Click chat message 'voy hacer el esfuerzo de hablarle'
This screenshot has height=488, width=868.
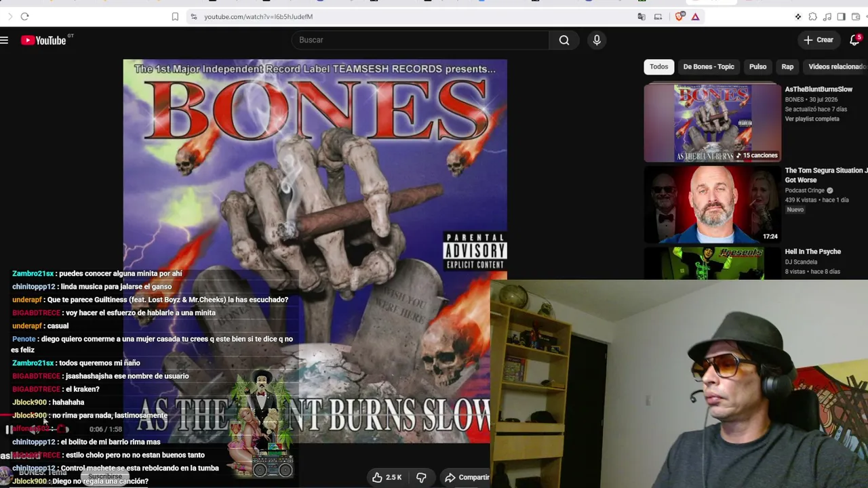(x=140, y=313)
